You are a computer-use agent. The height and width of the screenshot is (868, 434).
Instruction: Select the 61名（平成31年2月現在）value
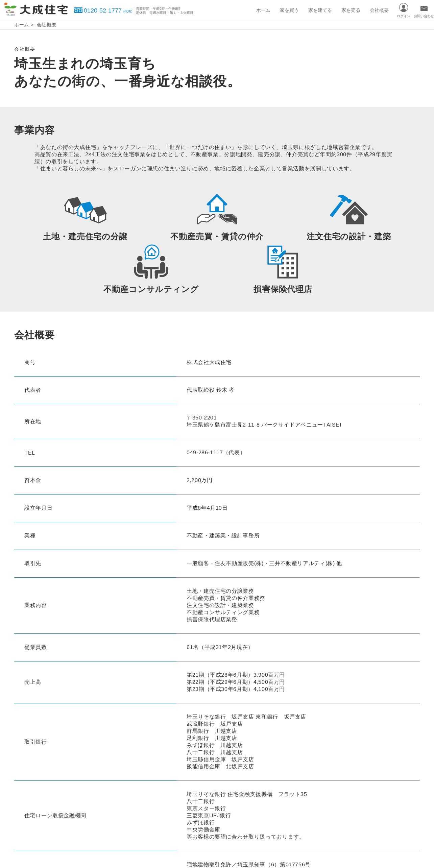(220, 647)
